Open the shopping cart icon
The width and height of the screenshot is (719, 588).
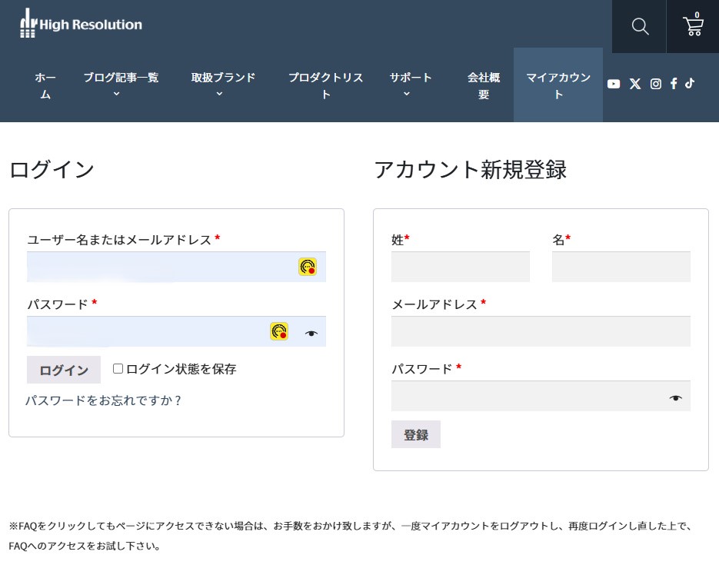tap(693, 26)
